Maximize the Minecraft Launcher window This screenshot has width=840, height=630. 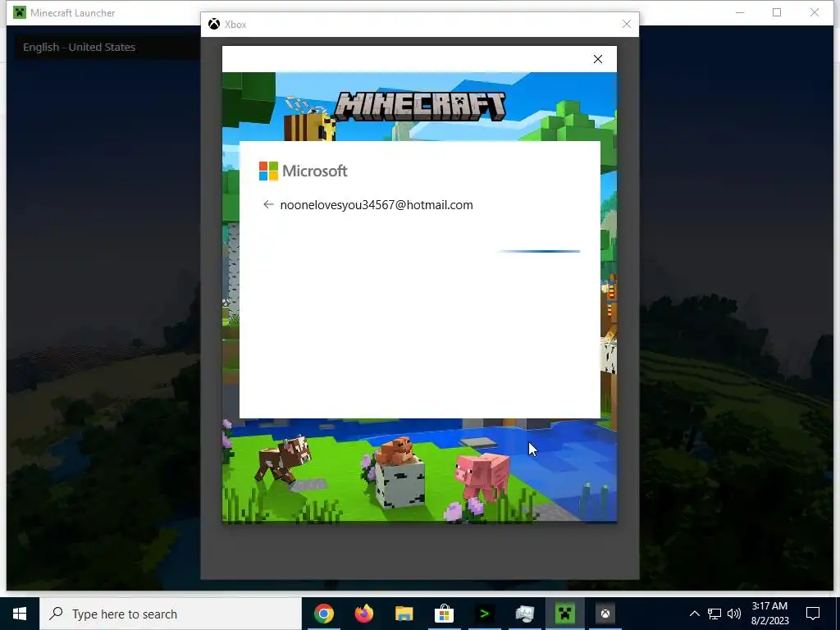(x=777, y=12)
